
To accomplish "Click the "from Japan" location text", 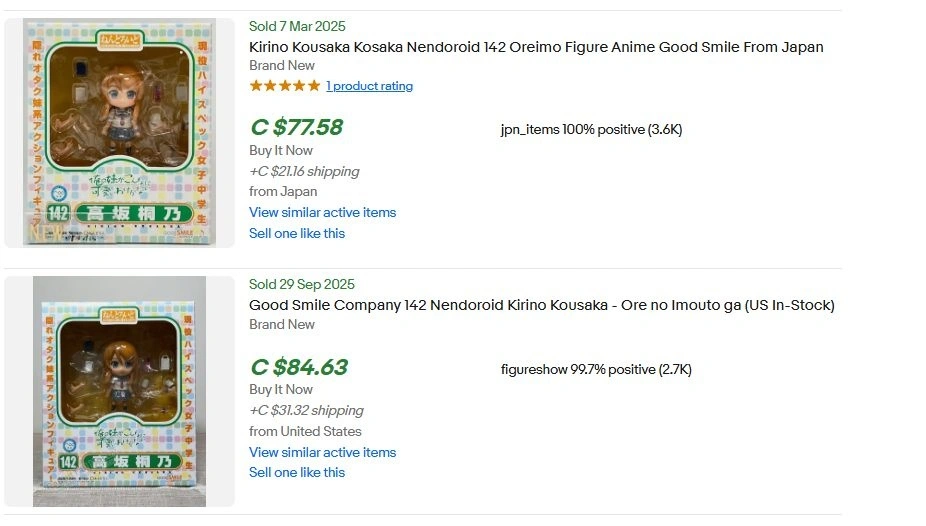I will click(283, 191).
